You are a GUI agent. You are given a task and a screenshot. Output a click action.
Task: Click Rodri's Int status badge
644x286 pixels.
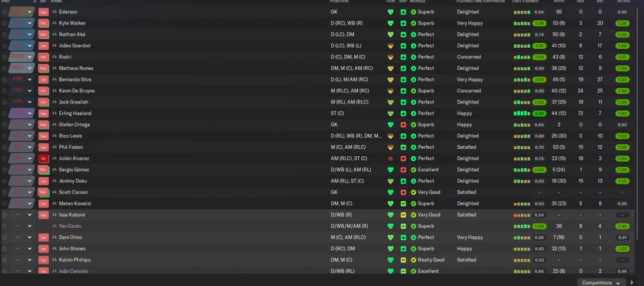pos(43,57)
